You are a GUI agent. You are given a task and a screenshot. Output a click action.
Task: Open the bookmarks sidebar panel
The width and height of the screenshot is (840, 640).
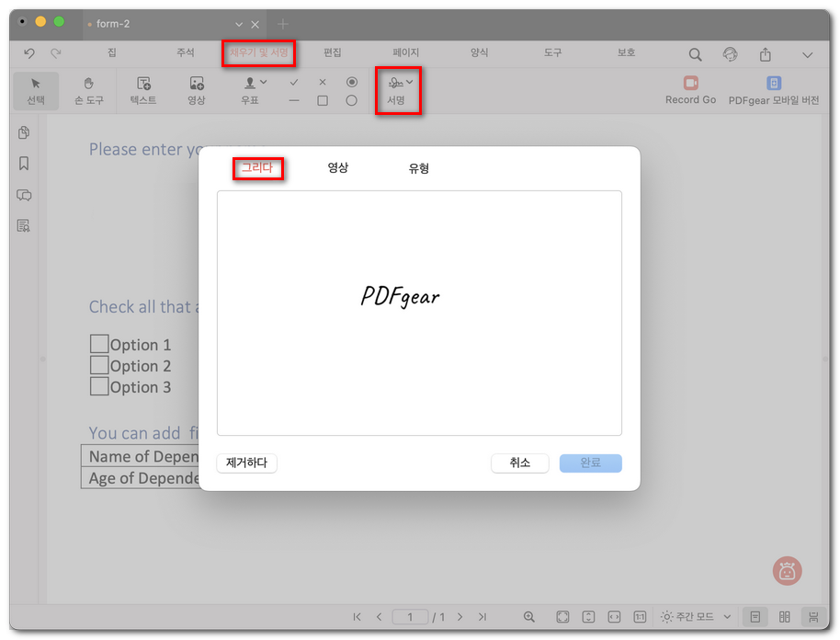(x=24, y=164)
